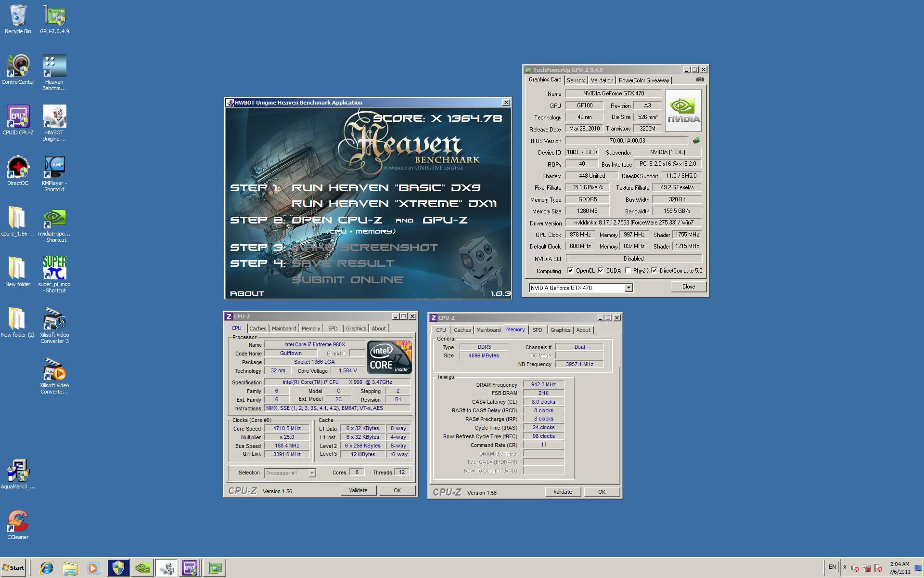Click the Close button in GPU-Z
The width and height of the screenshot is (924, 578).
pos(688,287)
